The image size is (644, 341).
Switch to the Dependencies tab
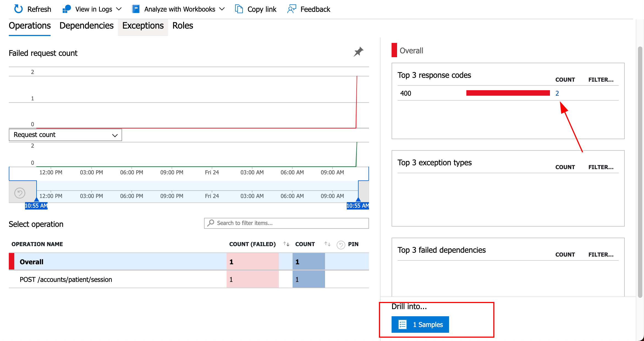click(86, 26)
